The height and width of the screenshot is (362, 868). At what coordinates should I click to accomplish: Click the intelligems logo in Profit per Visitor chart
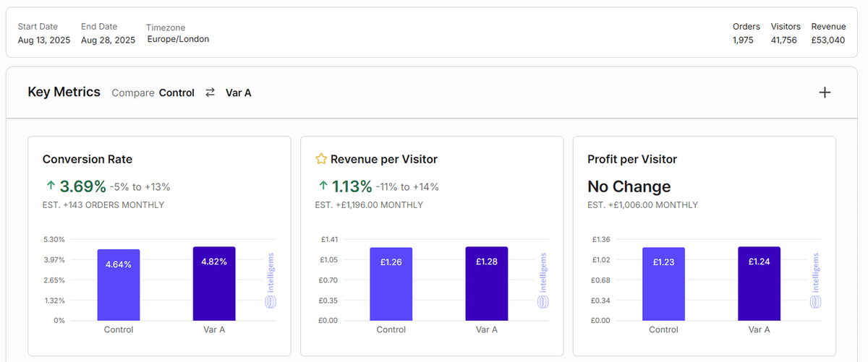pyautogui.click(x=816, y=280)
